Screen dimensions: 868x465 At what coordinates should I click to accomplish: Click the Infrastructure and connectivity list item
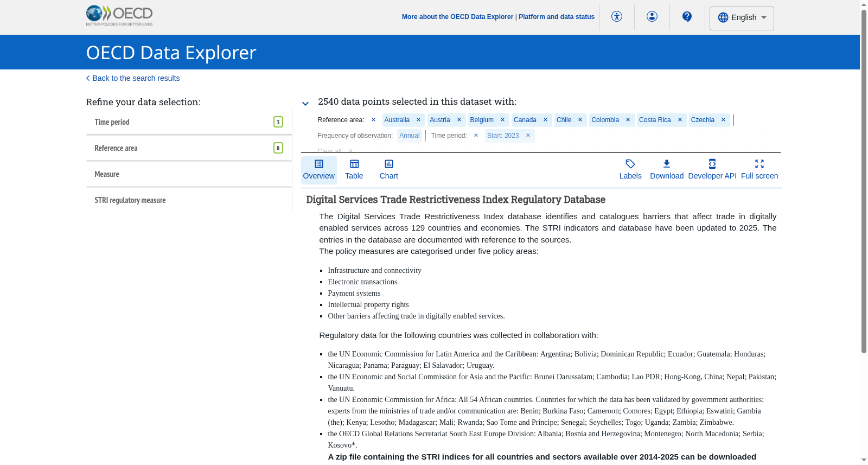[x=374, y=270]
